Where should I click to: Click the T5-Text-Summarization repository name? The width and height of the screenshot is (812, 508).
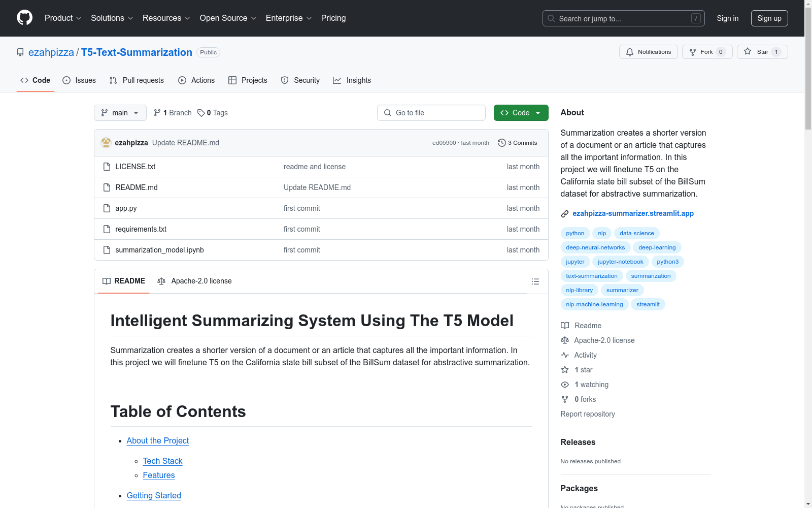point(137,52)
